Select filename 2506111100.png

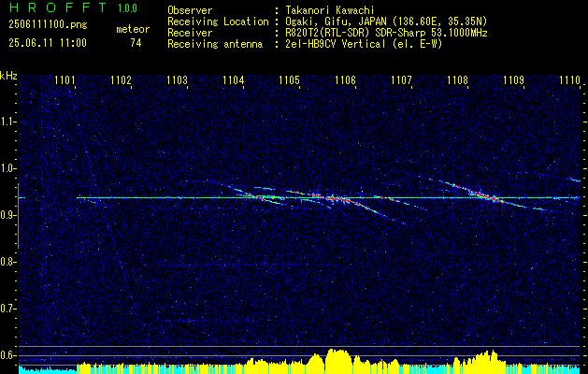[48, 25]
